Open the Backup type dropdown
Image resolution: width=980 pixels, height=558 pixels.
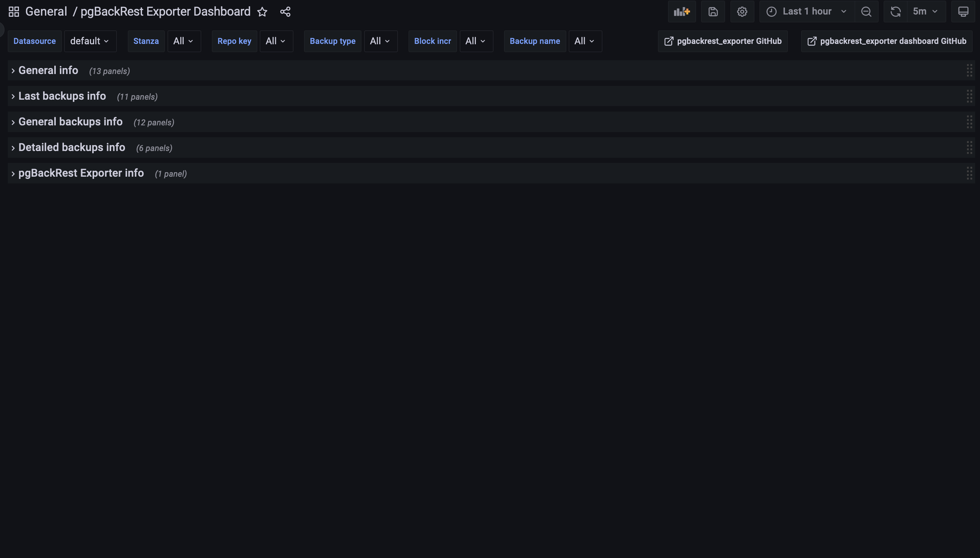tap(380, 41)
